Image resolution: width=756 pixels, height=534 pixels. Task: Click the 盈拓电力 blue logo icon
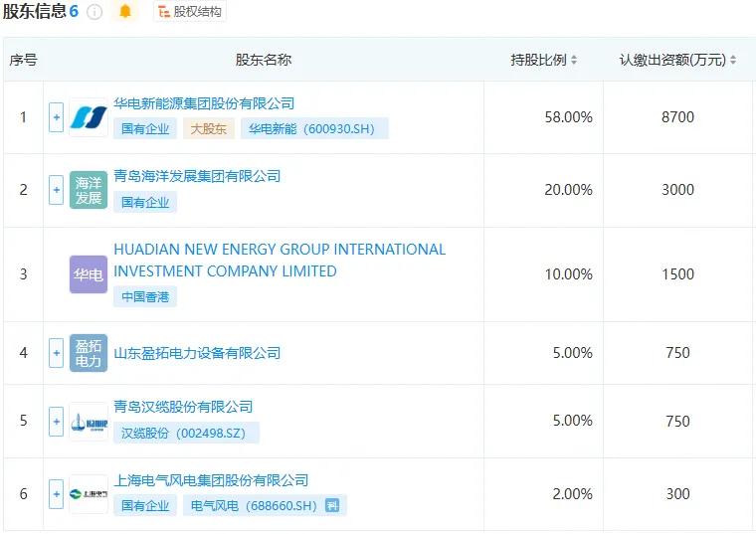click(89, 353)
